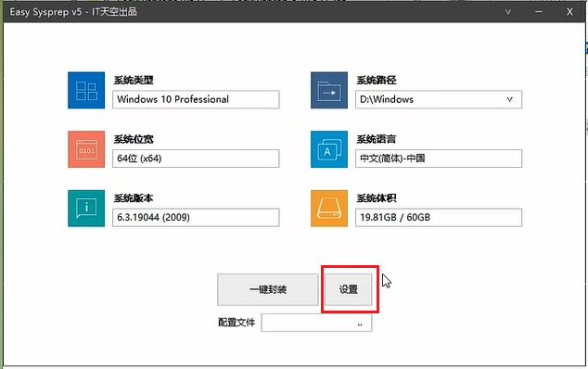Click the dark blue system path folder icon

click(x=329, y=90)
